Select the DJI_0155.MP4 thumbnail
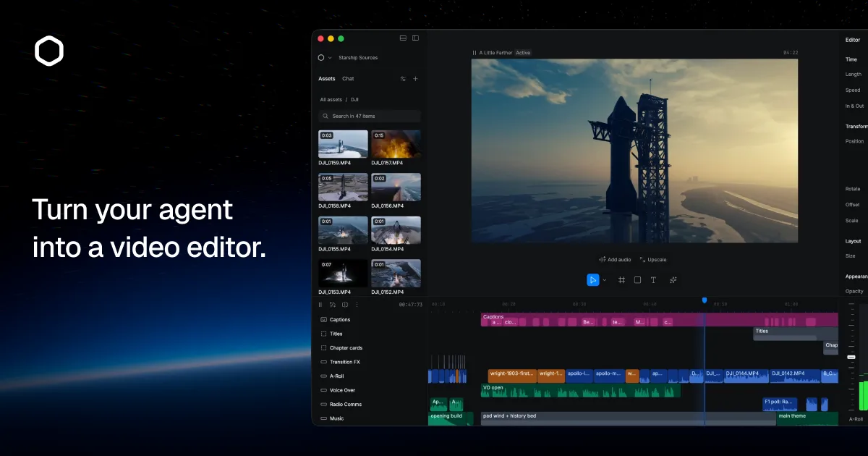 343,230
